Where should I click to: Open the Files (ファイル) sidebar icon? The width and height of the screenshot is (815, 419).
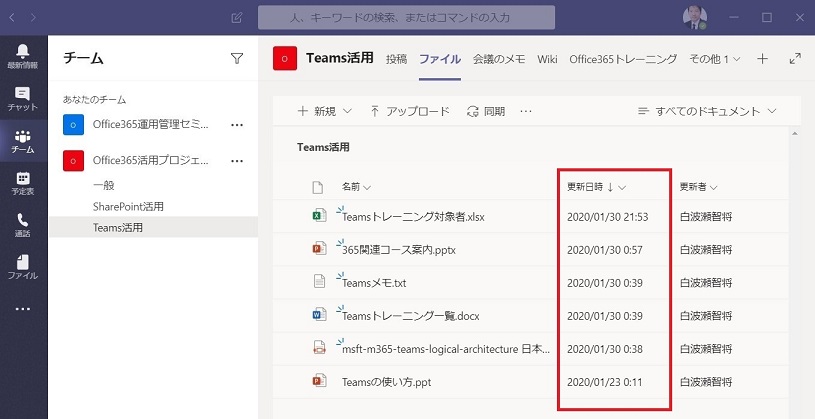(x=22, y=261)
